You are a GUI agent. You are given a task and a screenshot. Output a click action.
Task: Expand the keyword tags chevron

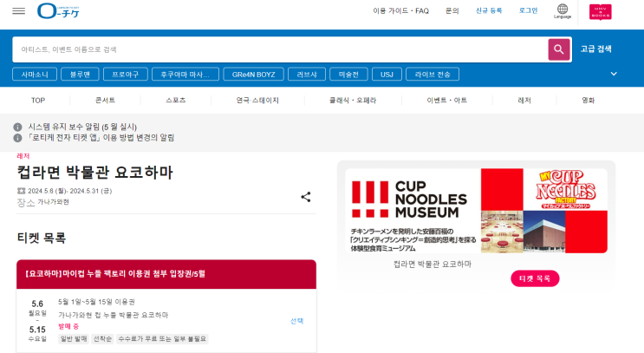(x=614, y=74)
